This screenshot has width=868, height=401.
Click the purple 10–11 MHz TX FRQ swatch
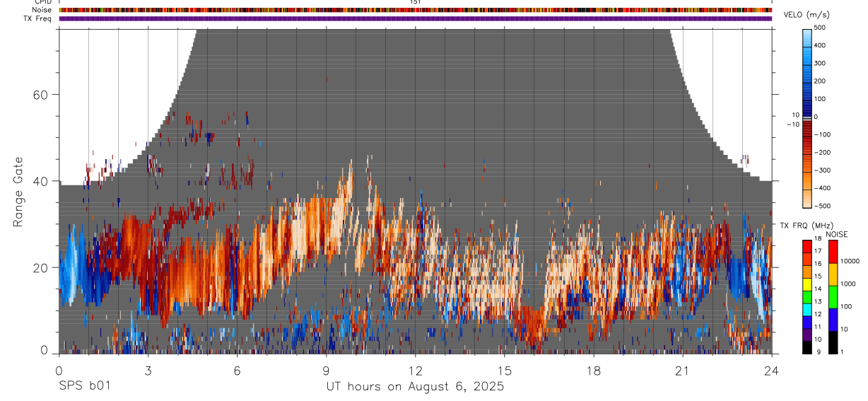807,334
